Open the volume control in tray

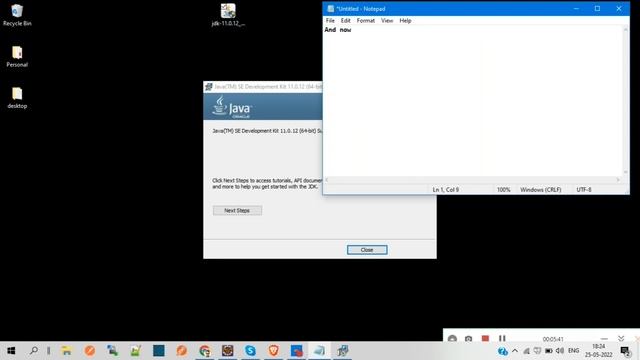point(560,351)
